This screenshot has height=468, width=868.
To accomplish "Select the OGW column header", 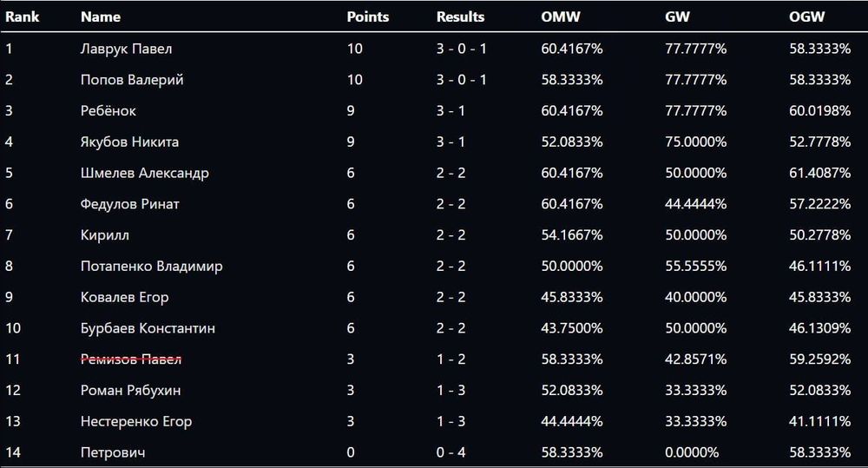I will click(x=806, y=16).
